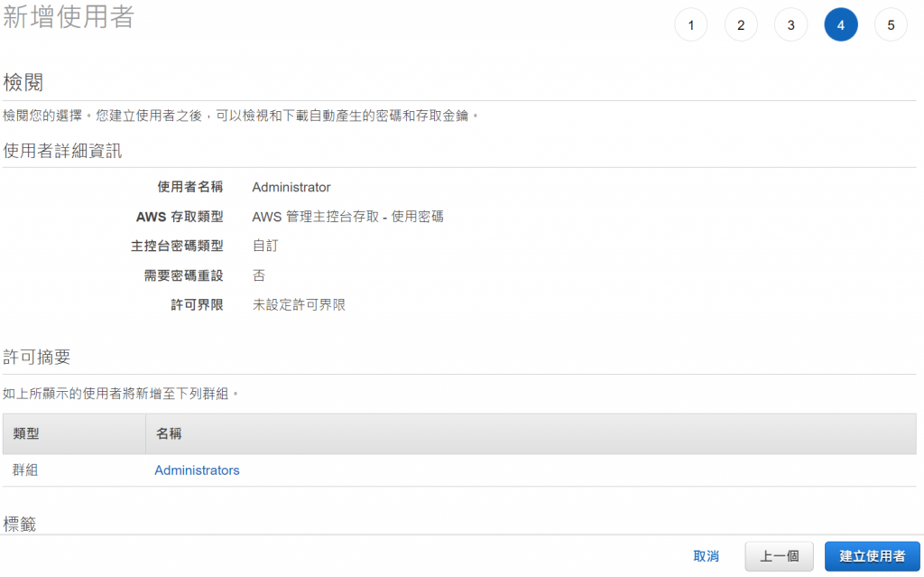
Task: Click the 檢閱 section heading
Action: (23, 82)
